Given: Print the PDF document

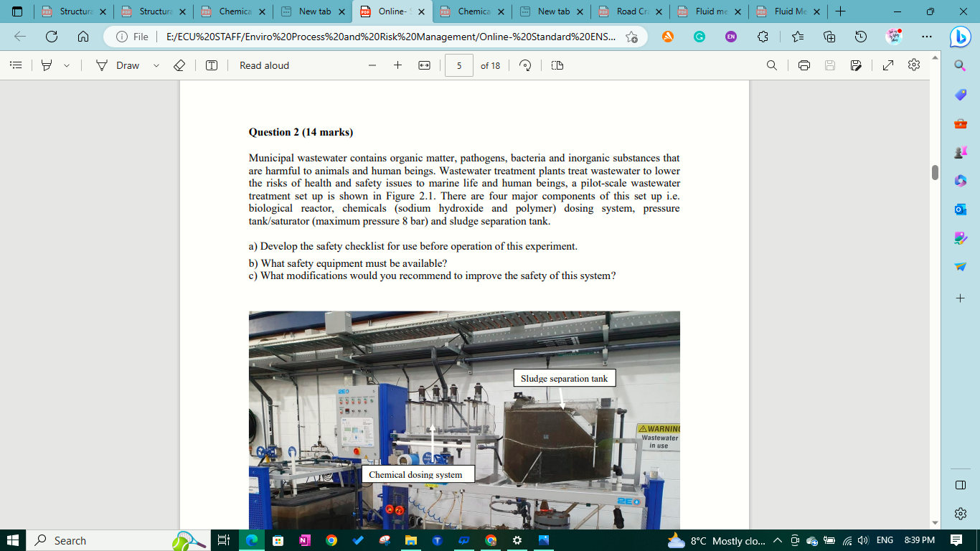Looking at the screenshot, I should coord(804,65).
